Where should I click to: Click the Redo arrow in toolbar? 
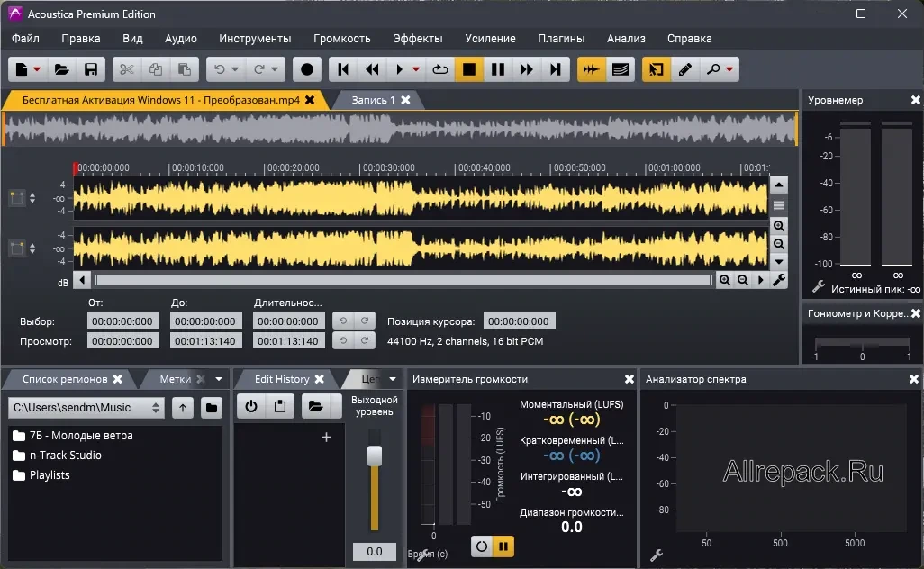[x=258, y=69]
